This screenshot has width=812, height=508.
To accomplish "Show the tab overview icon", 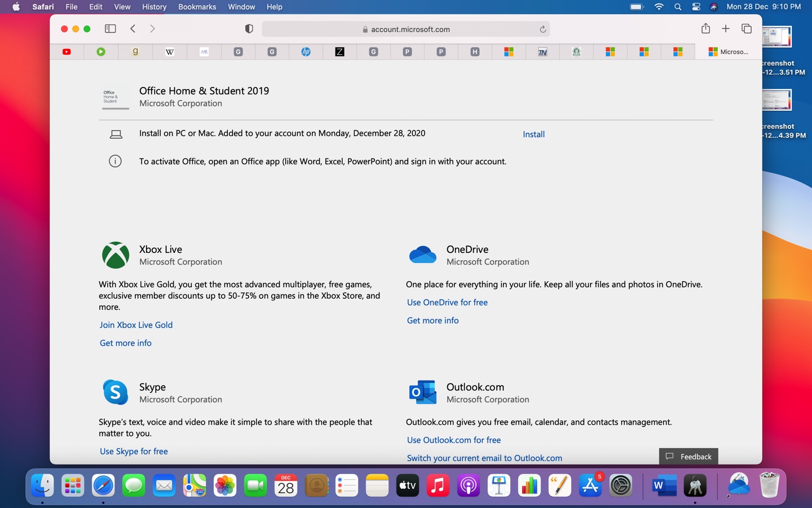I will tap(747, 29).
